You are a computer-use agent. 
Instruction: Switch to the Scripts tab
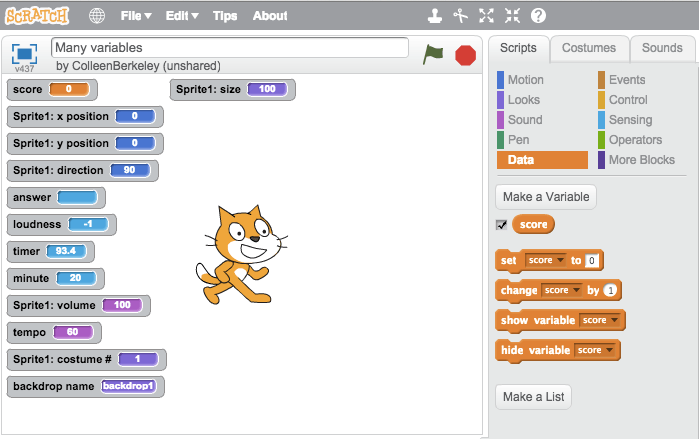click(x=518, y=48)
